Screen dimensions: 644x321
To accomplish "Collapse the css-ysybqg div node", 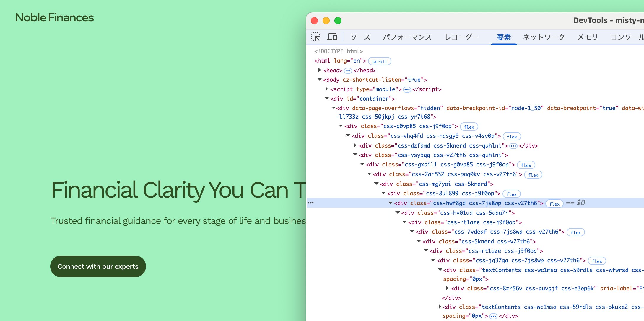I will pos(355,155).
